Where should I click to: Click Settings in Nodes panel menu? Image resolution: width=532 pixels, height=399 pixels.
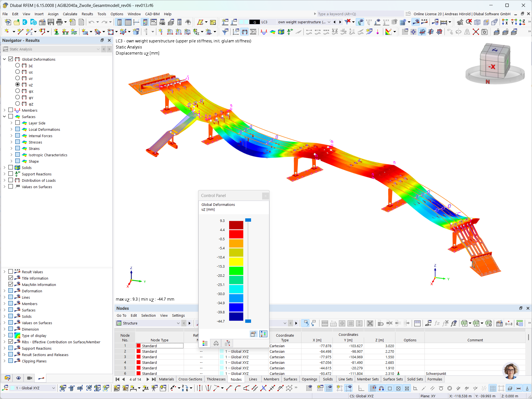178,316
